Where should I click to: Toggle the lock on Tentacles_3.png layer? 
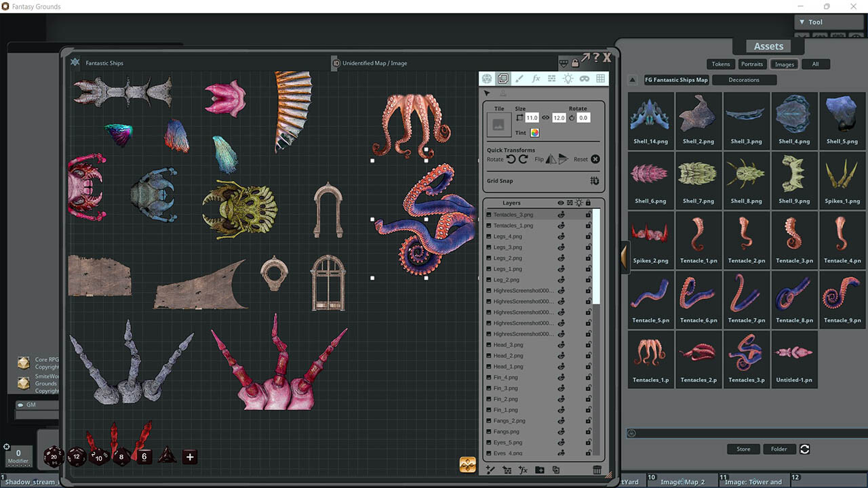click(x=589, y=214)
